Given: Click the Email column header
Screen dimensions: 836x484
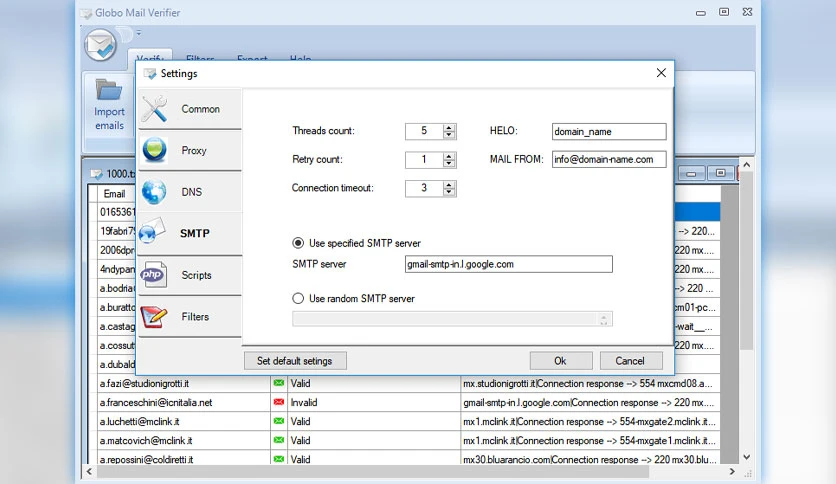Looking at the screenshot, I should (115, 193).
